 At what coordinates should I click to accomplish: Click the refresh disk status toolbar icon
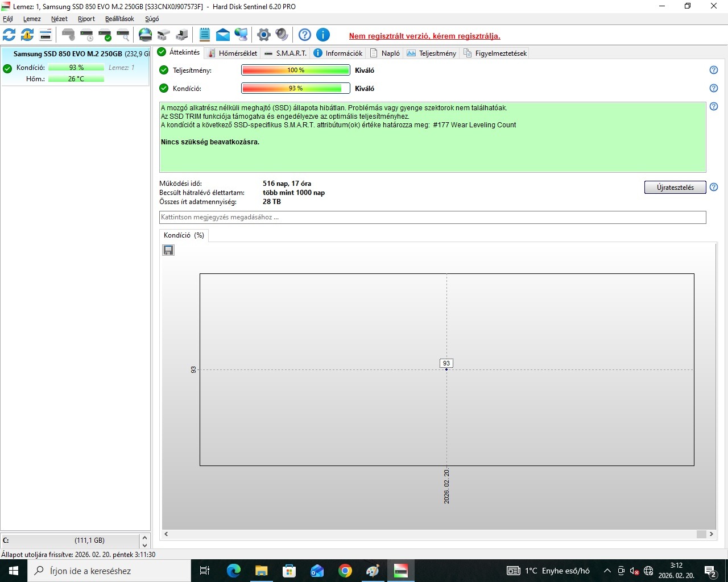point(9,35)
